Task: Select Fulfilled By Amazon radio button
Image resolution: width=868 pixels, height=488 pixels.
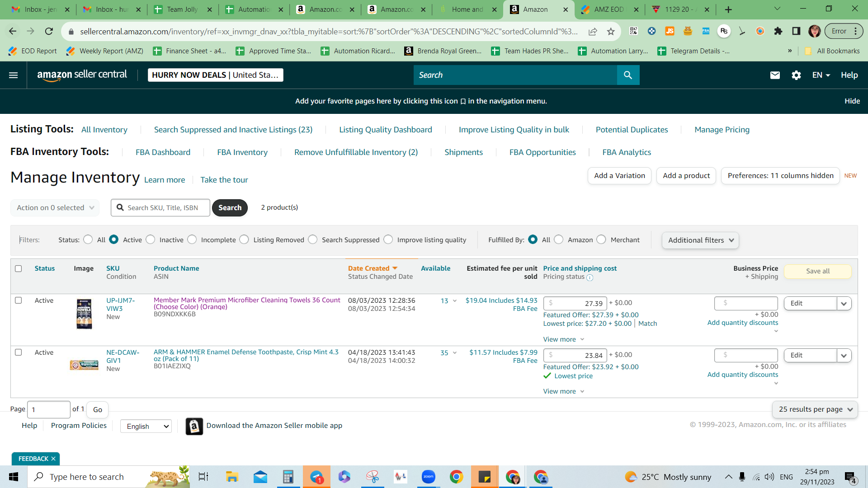Action: coord(559,239)
